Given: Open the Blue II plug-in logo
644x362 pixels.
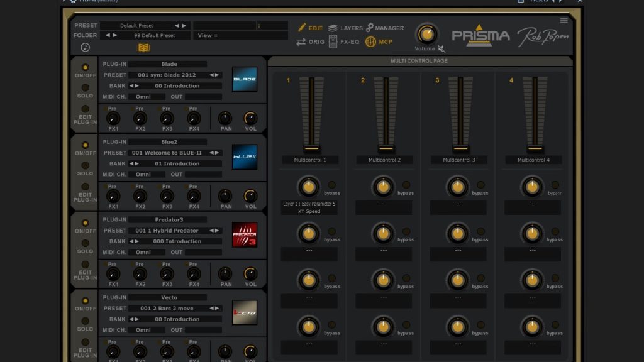Looking at the screenshot, I should [244, 157].
